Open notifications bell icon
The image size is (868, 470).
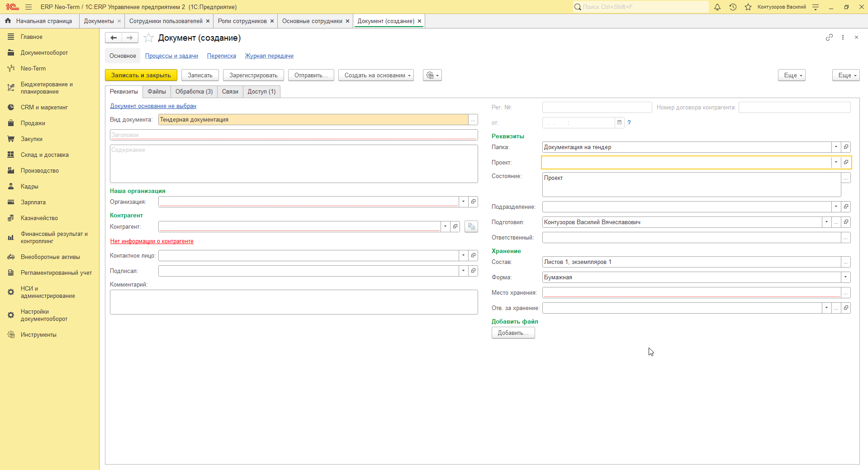click(x=717, y=7)
